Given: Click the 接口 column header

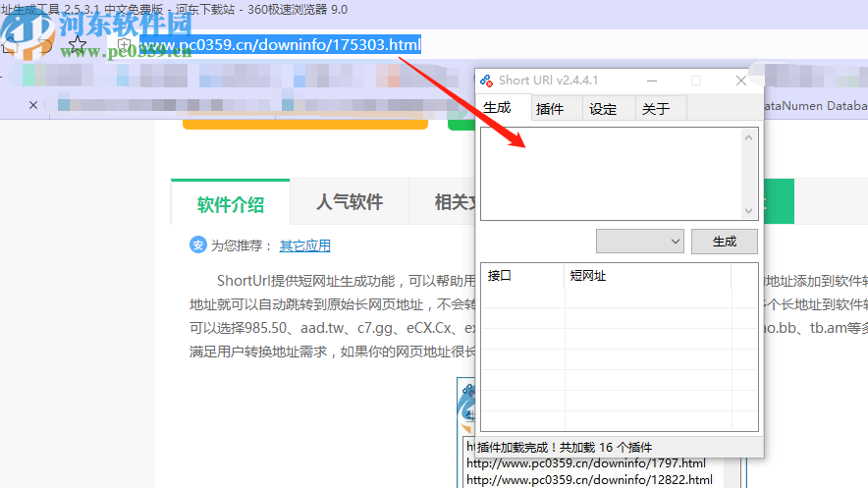Looking at the screenshot, I should [522, 276].
